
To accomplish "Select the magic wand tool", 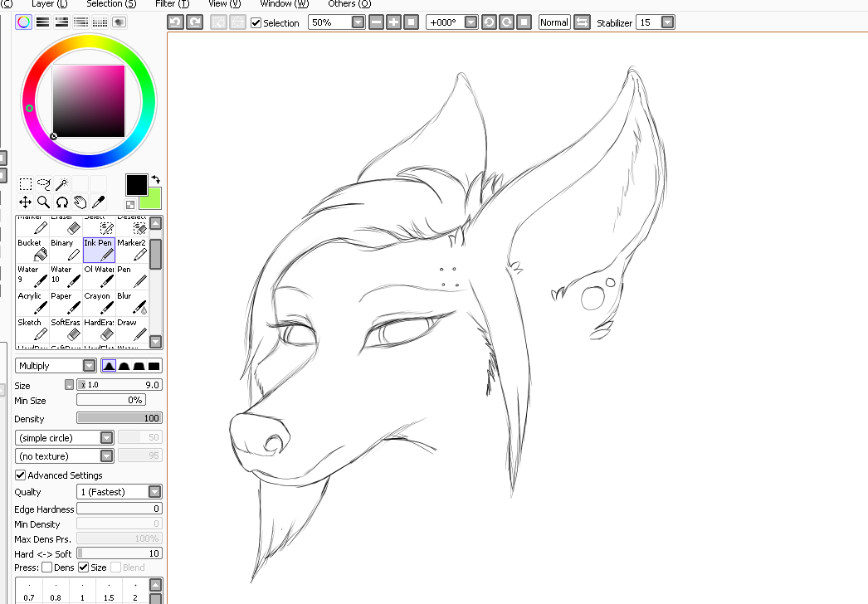I will [x=62, y=184].
